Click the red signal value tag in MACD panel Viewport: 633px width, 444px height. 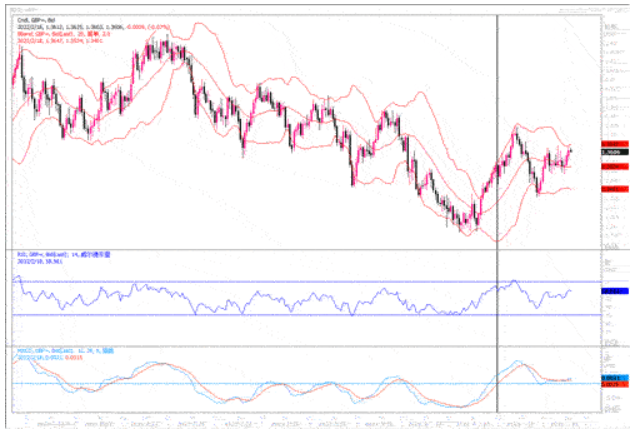[x=613, y=385]
